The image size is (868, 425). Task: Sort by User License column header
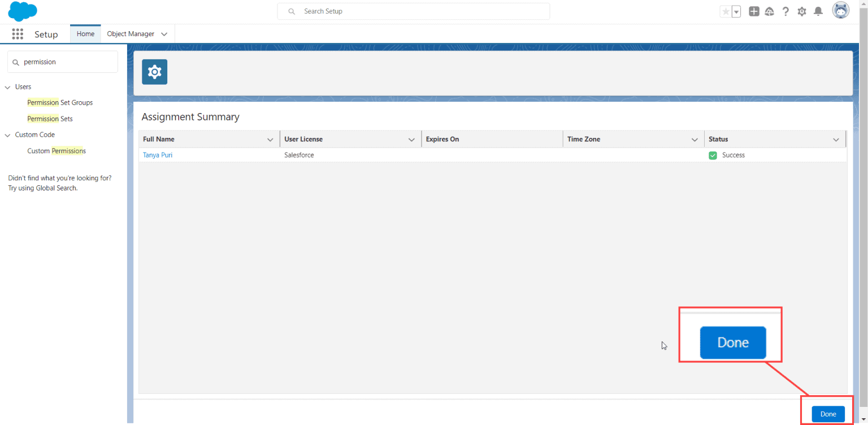303,139
